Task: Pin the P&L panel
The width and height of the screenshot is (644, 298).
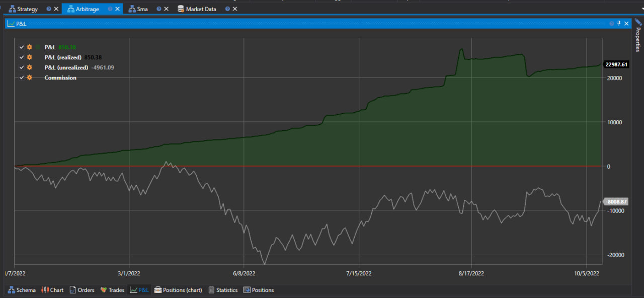Action: coord(619,23)
